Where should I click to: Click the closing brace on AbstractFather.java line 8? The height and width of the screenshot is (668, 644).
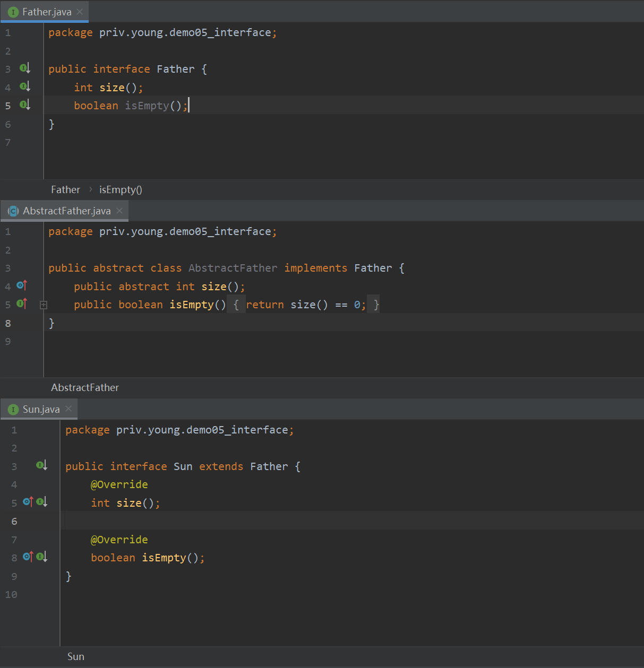click(51, 323)
